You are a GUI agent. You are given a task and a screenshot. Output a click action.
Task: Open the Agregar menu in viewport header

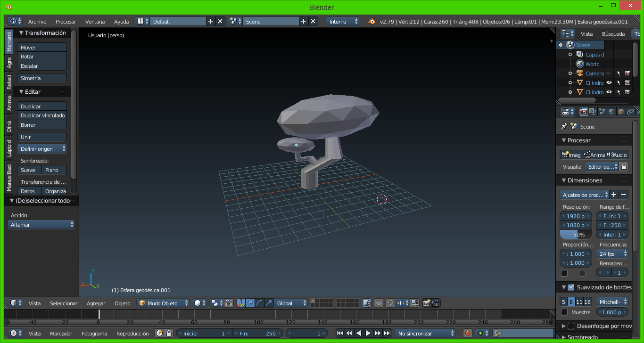click(x=96, y=303)
